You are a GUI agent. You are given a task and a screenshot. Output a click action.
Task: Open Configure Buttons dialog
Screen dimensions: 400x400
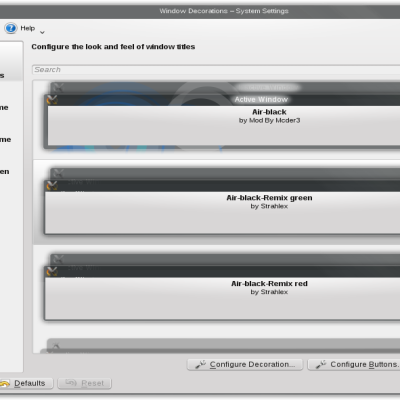[x=354, y=364]
